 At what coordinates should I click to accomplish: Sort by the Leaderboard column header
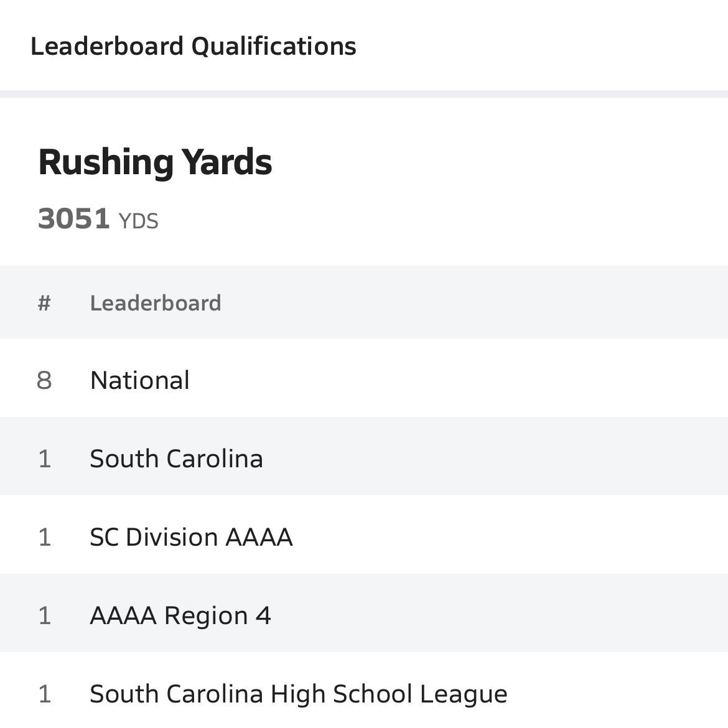tap(156, 303)
